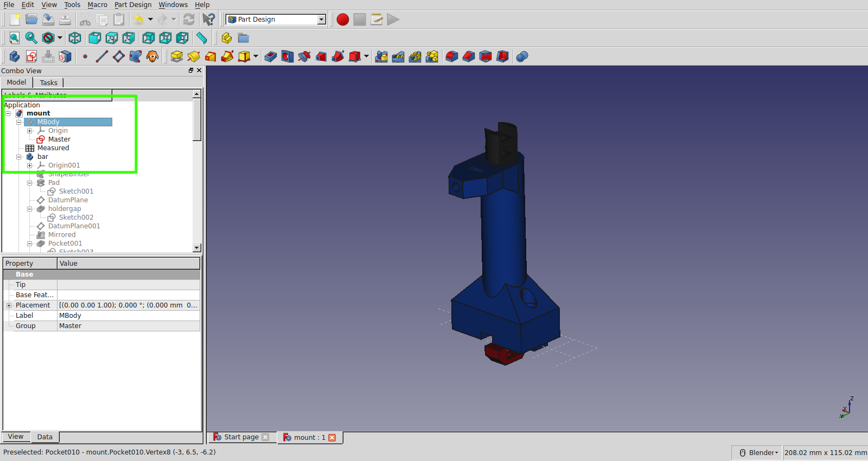Collapse the MBody tree node
868x461 pixels.
[x=19, y=122]
